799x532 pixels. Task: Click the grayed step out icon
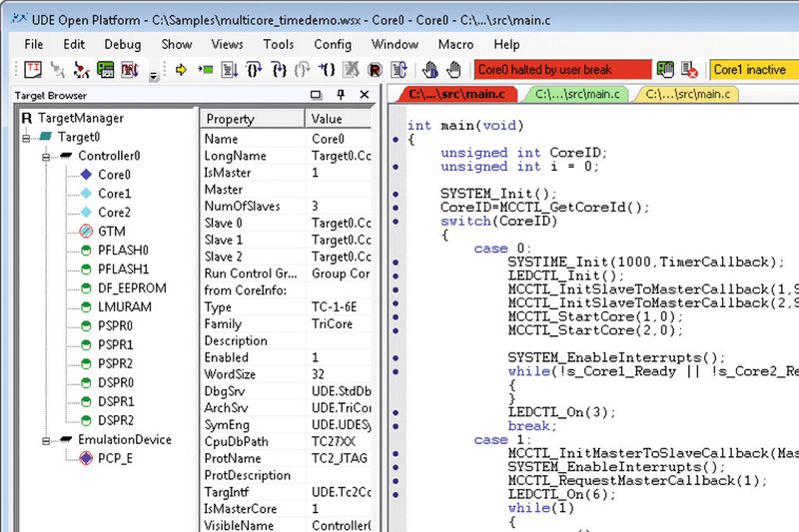click(x=303, y=69)
